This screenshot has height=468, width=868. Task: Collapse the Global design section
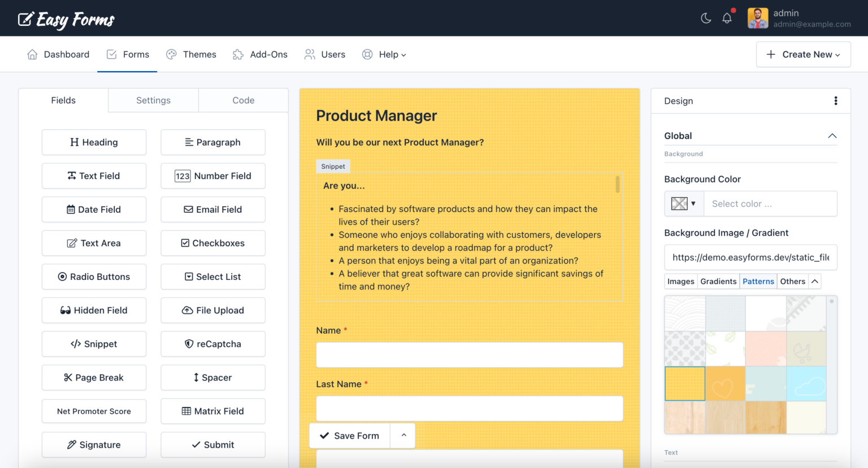click(832, 135)
